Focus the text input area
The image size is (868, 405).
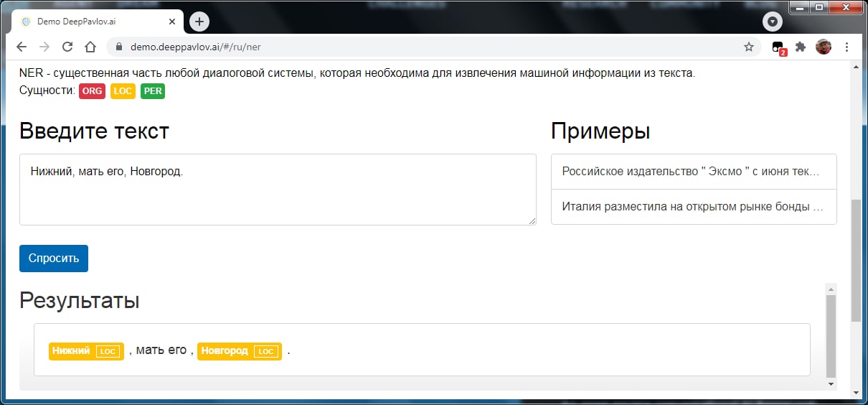(278, 190)
